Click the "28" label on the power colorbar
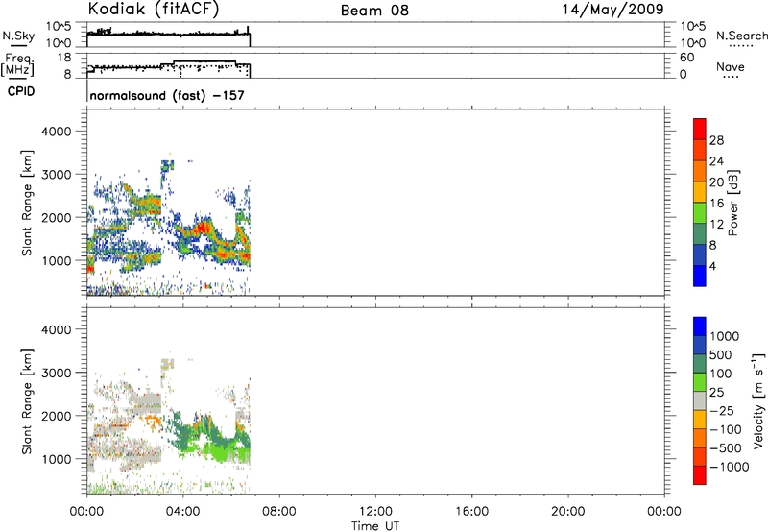768x532 pixels. pos(716,140)
